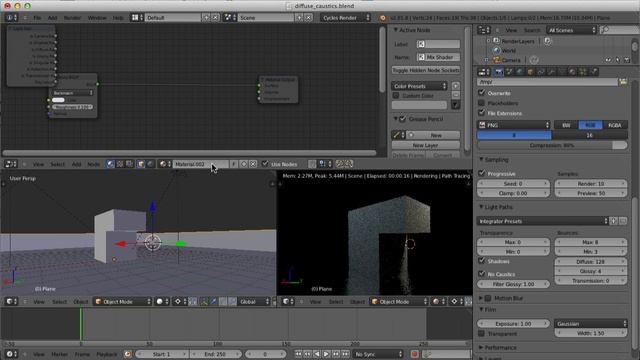This screenshot has width=640, height=360.
Task: Open Object properties tab icon
Action: tap(531, 72)
